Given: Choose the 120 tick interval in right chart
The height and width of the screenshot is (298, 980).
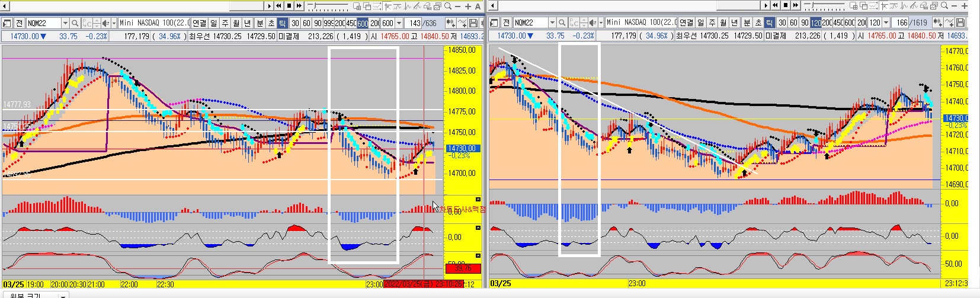Looking at the screenshot, I should 816,23.
